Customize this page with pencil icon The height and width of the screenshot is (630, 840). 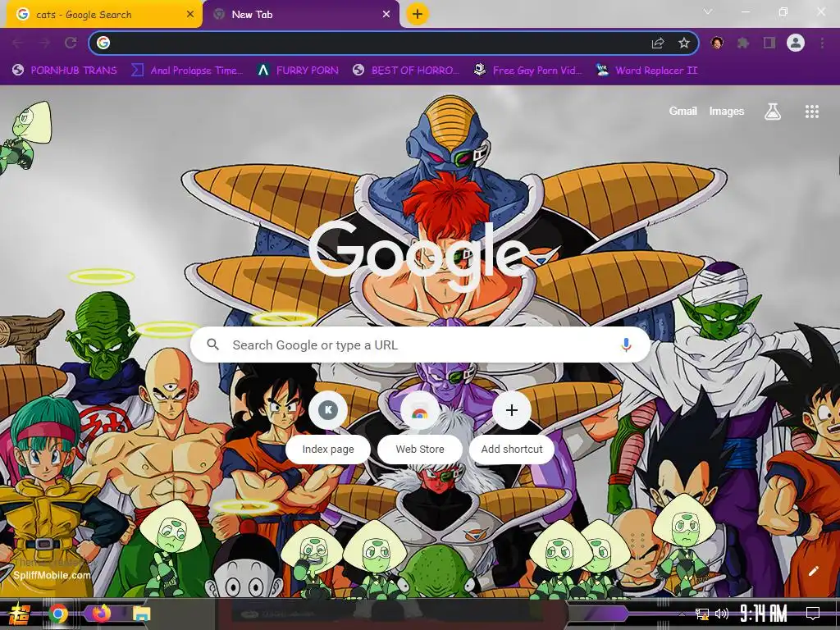pyautogui.click(x=813, y=571)
